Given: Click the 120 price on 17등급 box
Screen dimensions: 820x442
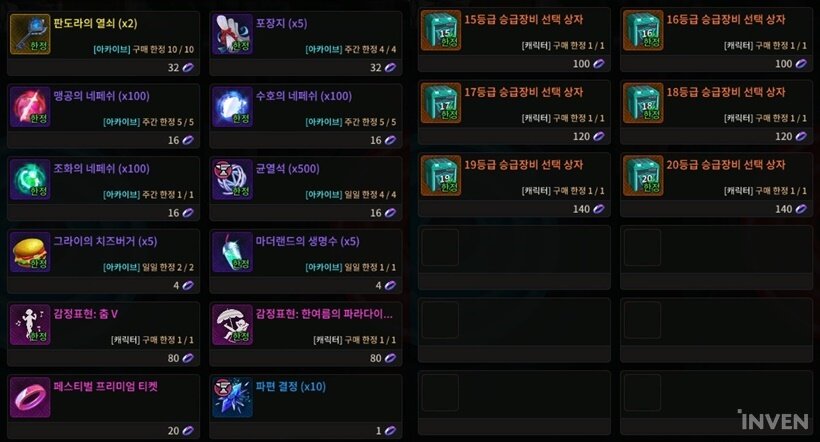Looking at the screenshot, I should pos(581,137).
